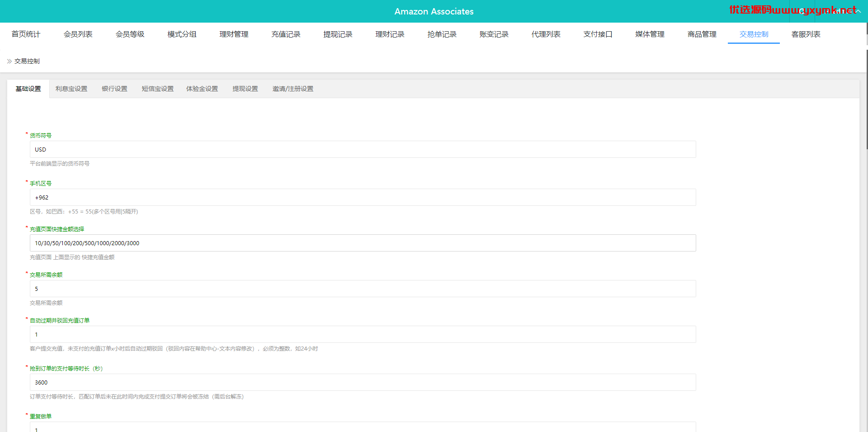Select the 模式分组 menu item
868x432 pixels.
(x=182, y=34)
